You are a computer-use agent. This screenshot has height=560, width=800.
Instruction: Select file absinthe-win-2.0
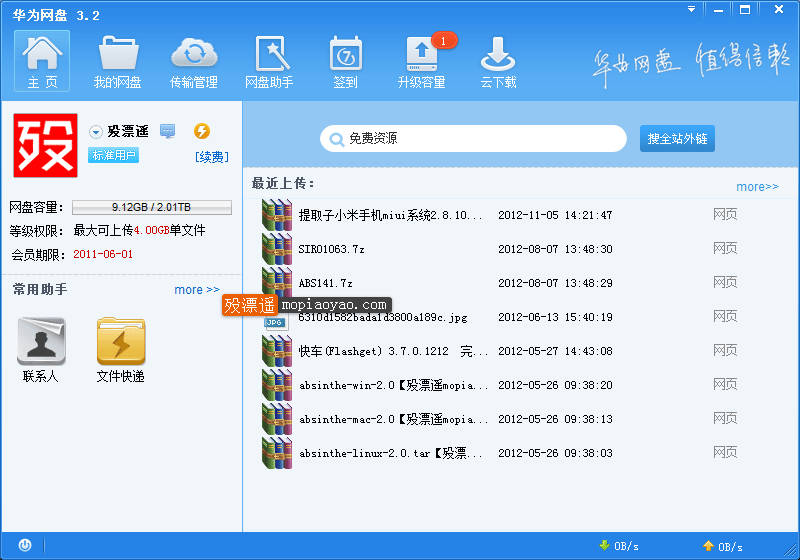(x=393, y=385)
